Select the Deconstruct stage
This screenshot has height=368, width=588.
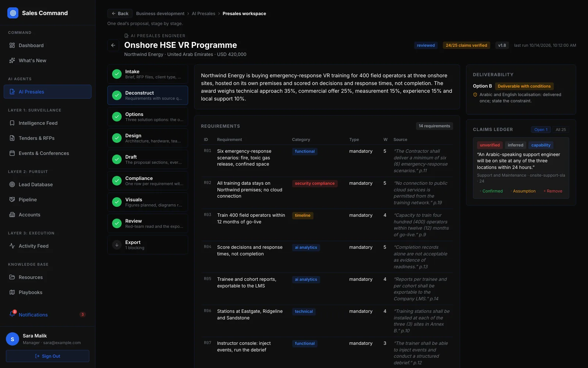coord(148,95)
